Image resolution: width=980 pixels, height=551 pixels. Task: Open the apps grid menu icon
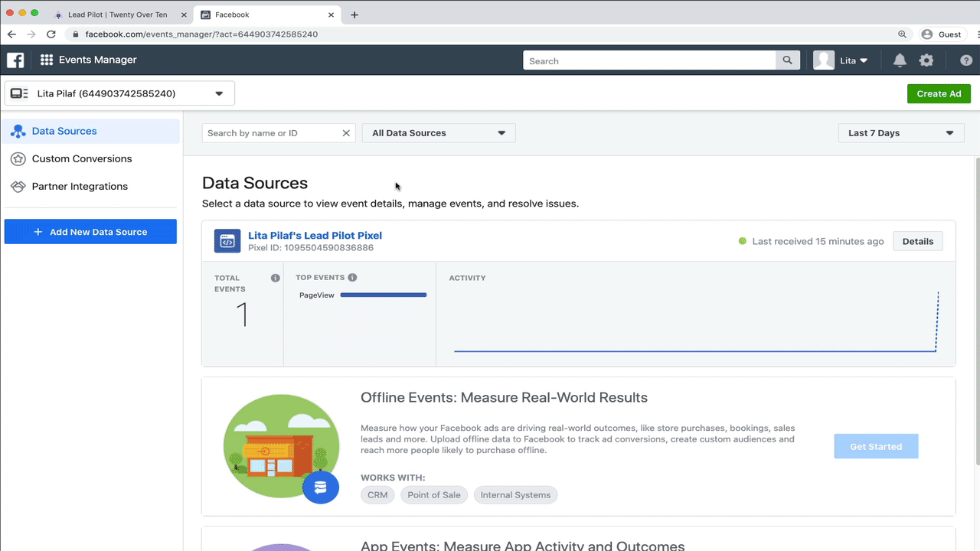coord(47,60)
